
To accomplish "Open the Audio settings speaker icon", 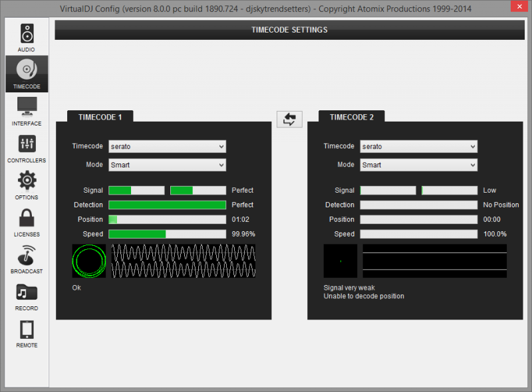I will [x=27, y=34].
